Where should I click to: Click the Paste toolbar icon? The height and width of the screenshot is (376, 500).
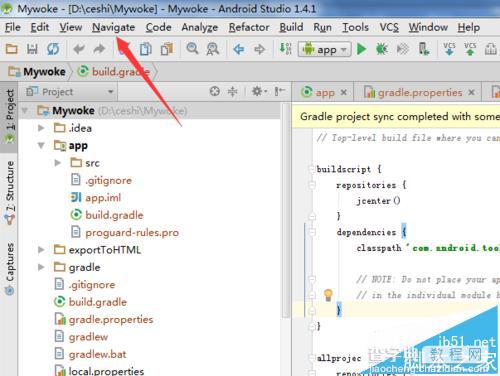click(x=167, y=49)
